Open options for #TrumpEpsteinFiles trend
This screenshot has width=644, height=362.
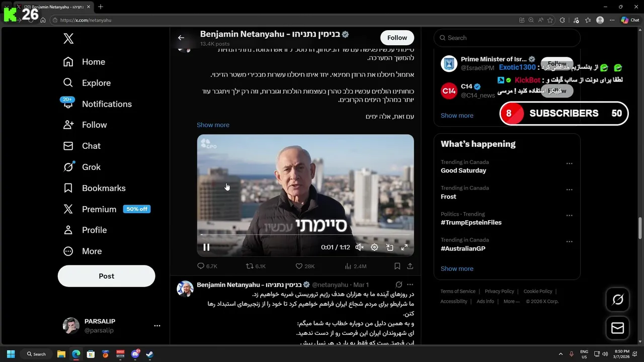pyautogui.click(x=570, y=216)
